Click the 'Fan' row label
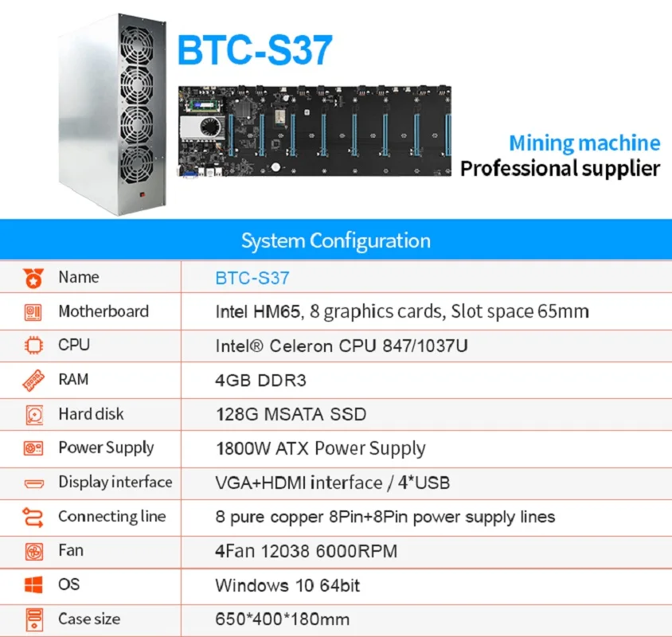This screenshot has width=672, height=637. tap(71, 550)
